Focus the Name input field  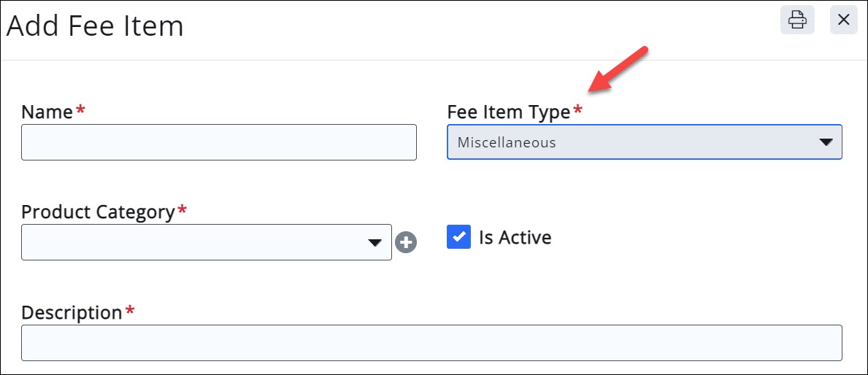(x=219, y=142)
